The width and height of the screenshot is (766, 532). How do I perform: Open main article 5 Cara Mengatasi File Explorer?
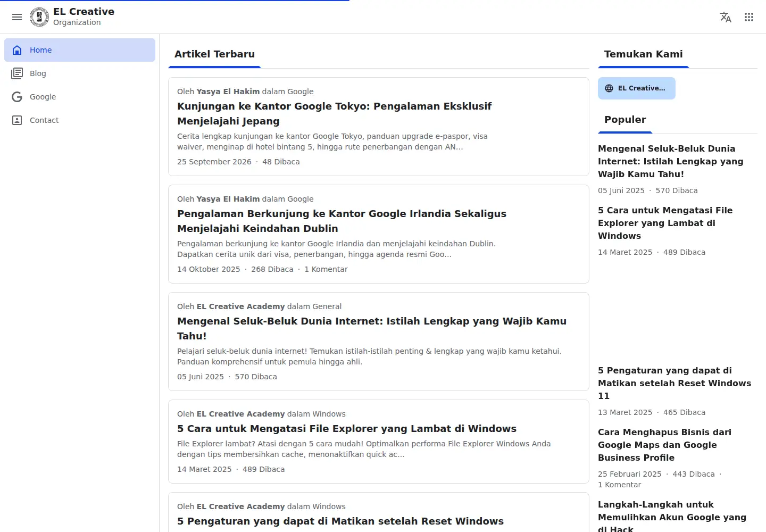pyautogui.click(x=347, y=429)
